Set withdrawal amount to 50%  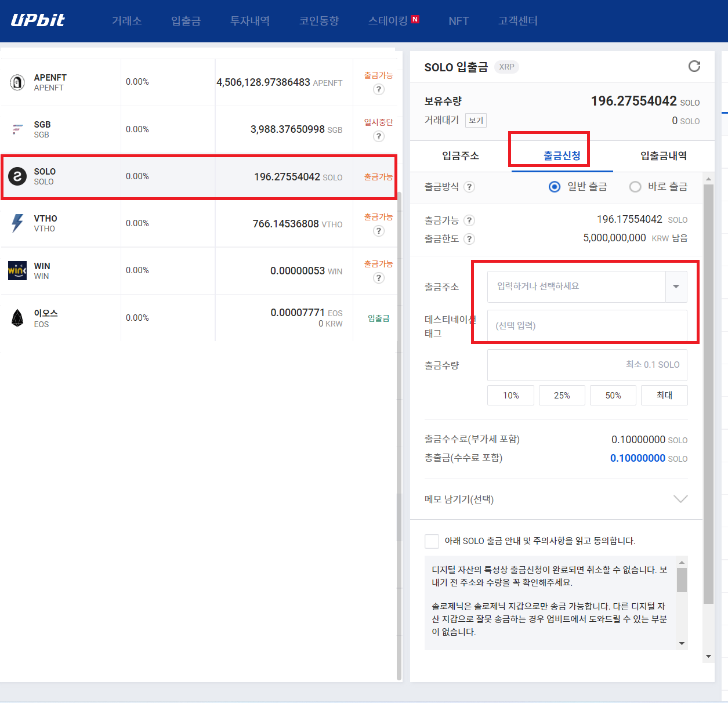click(613, 395)
